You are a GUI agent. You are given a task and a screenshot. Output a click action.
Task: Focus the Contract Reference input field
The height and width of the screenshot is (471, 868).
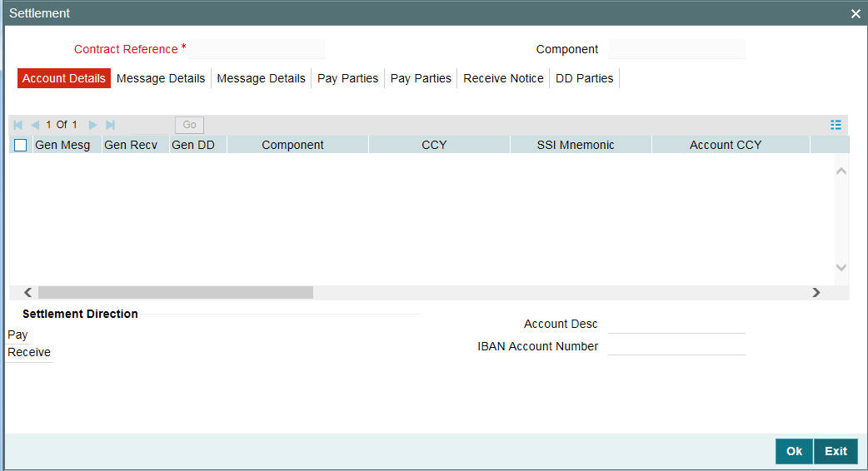tap(257, 49)
